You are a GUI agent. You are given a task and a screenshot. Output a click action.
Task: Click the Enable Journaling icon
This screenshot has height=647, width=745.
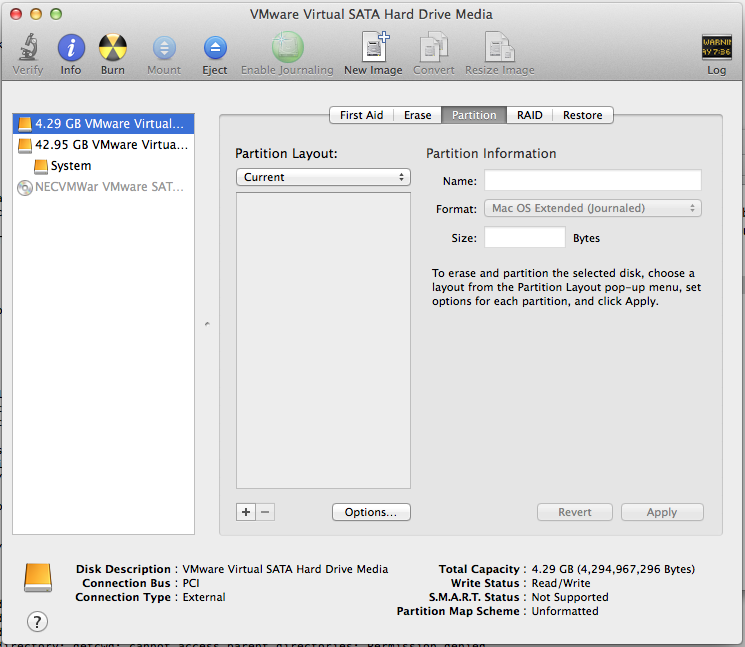tap(287, 47)
